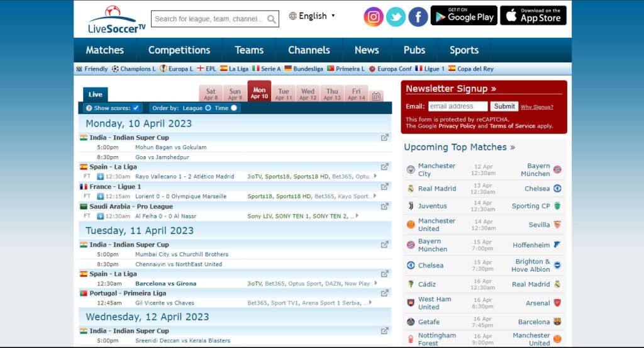
Task: Show more channels for Barcelona vs Girona
Action: (375, 283)
